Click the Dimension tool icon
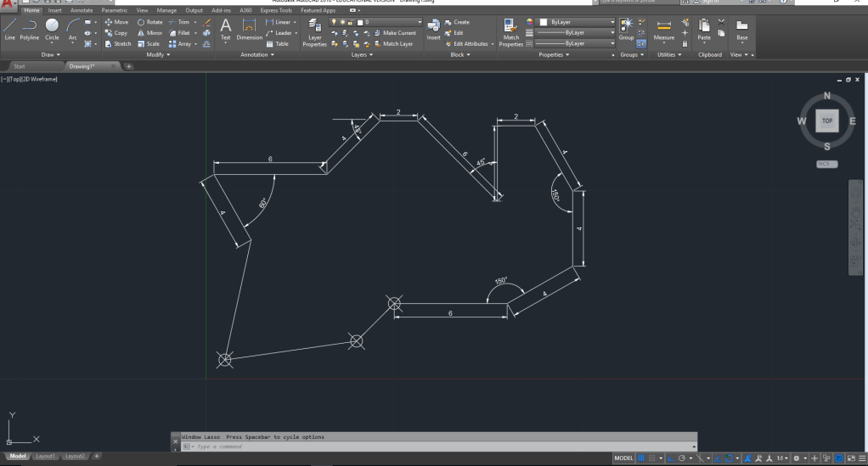The width and height of the screenshot is (868, 466). click(249, 29)
